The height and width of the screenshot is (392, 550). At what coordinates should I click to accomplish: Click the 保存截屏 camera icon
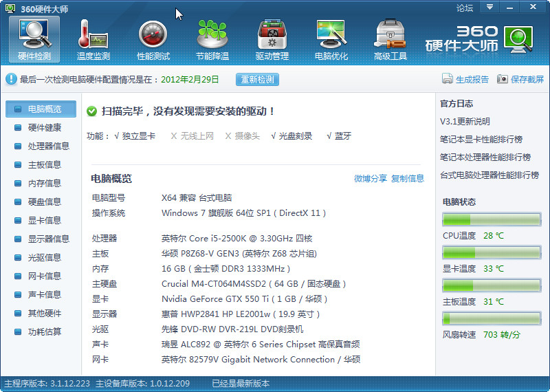click(503, 79)
